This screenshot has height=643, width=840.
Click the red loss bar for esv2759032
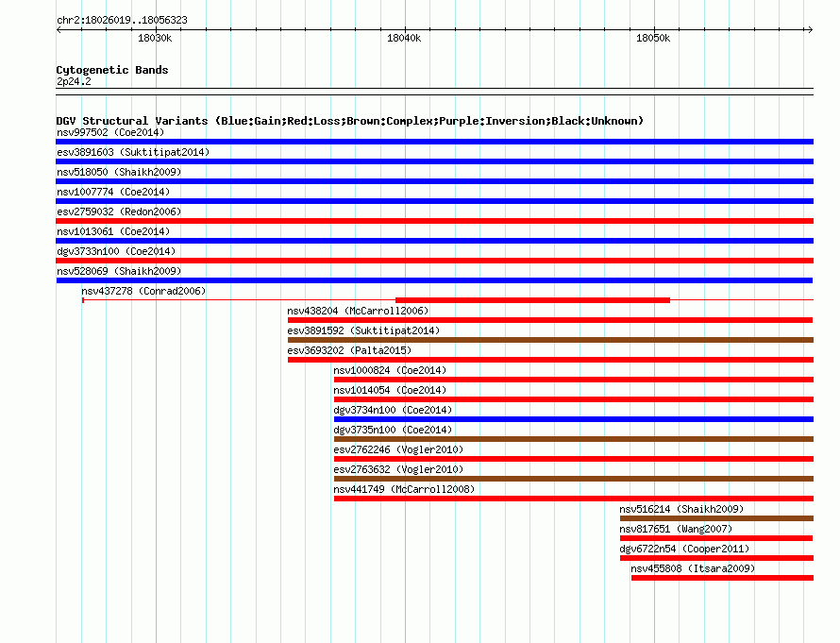pyautogui.click(x=434, y=221)
